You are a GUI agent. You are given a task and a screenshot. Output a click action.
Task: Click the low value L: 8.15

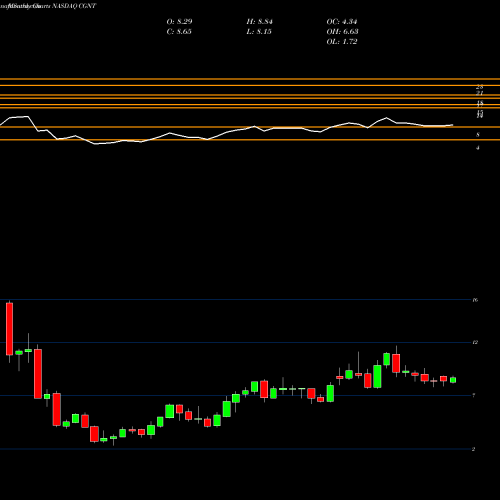tap(259, 32)
